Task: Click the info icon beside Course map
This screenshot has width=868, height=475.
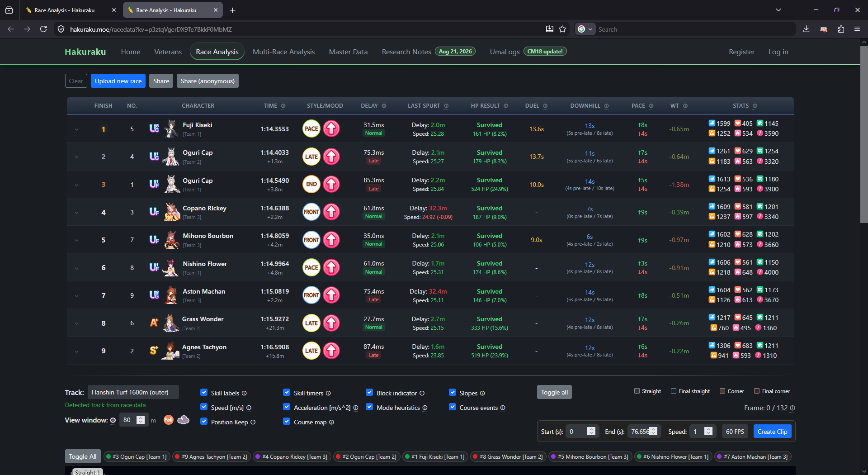Action: click(x=331, y=422)
